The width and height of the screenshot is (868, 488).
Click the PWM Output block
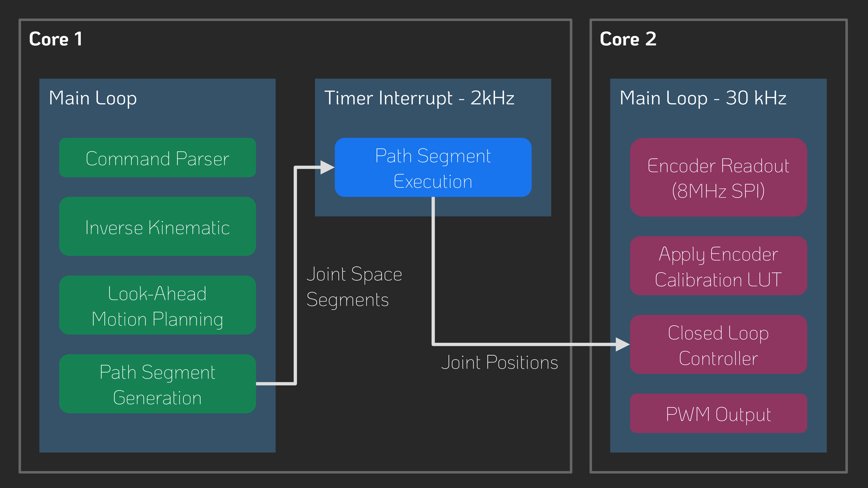[718, 414]
